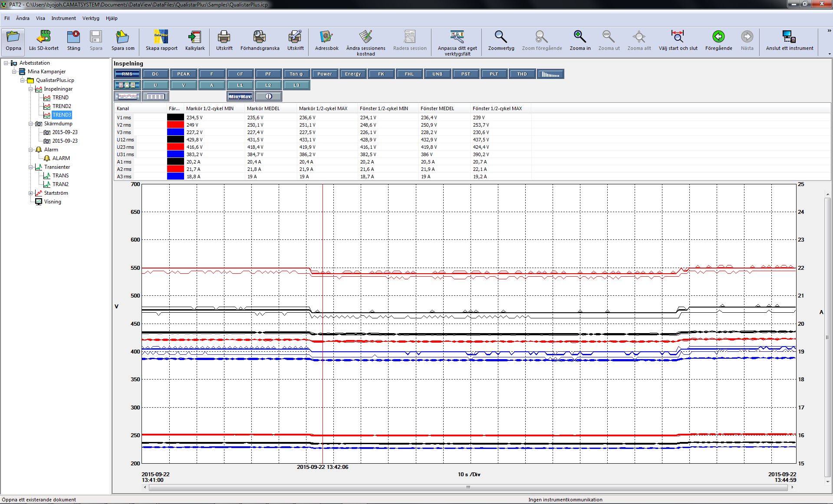Collapse the Transienter tree node
Viewport: 833px width, 504px height.
point(31,167)
